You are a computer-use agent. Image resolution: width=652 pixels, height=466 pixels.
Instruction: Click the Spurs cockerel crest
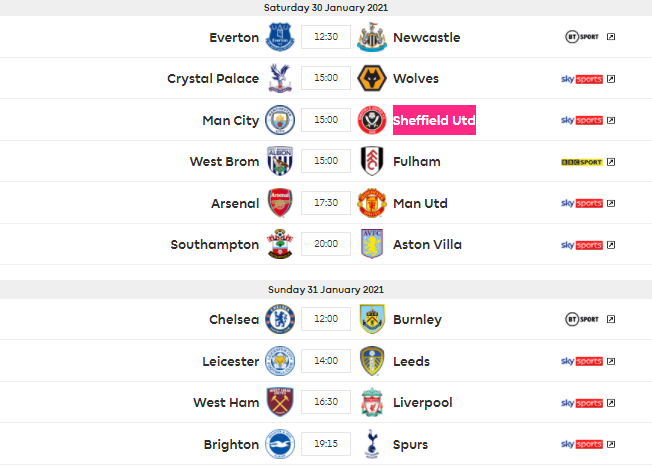click(x=373, y=444)
